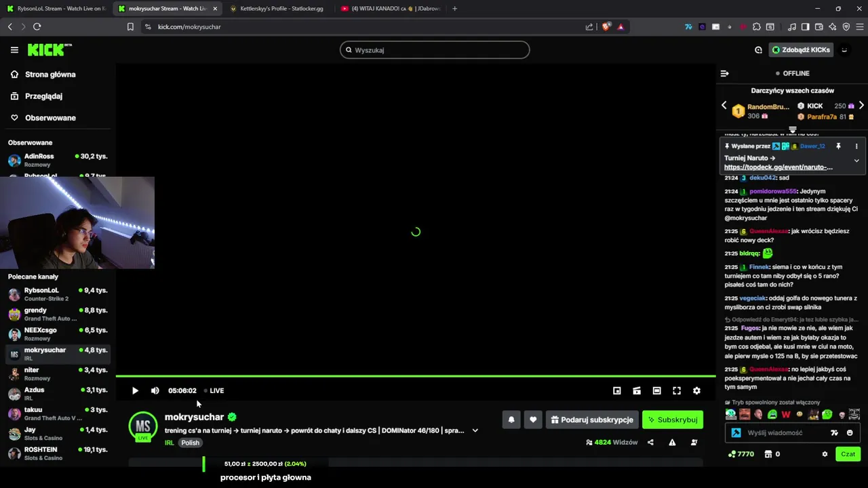Open video player settings gear
Image resolution: width=868 pixels, height=488 pixels.
696,390
